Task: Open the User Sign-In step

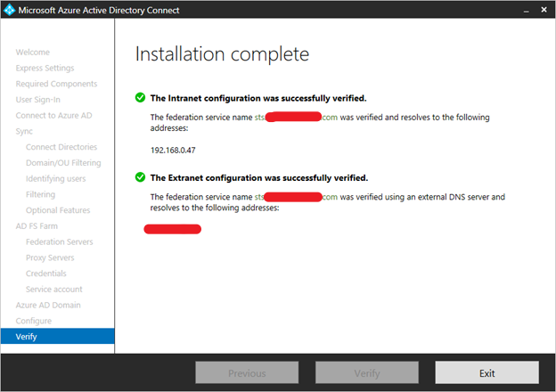Action: click(38, 100)
